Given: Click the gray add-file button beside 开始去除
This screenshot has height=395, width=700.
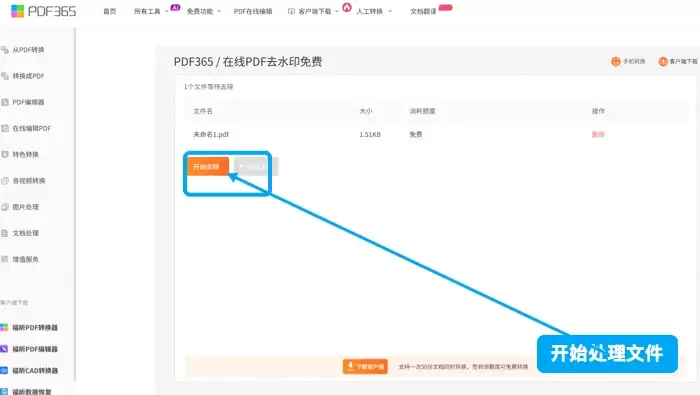Looking at the screenshot, I should 256,166.
